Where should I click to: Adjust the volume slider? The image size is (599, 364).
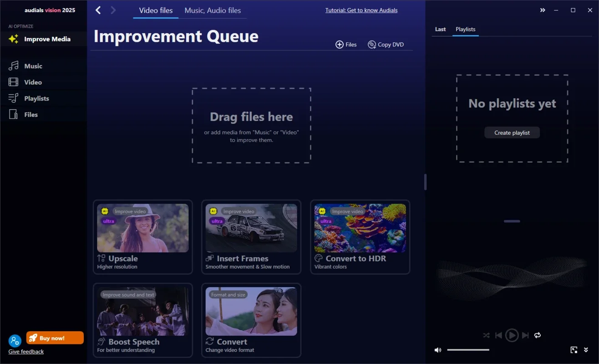point(468,350)
